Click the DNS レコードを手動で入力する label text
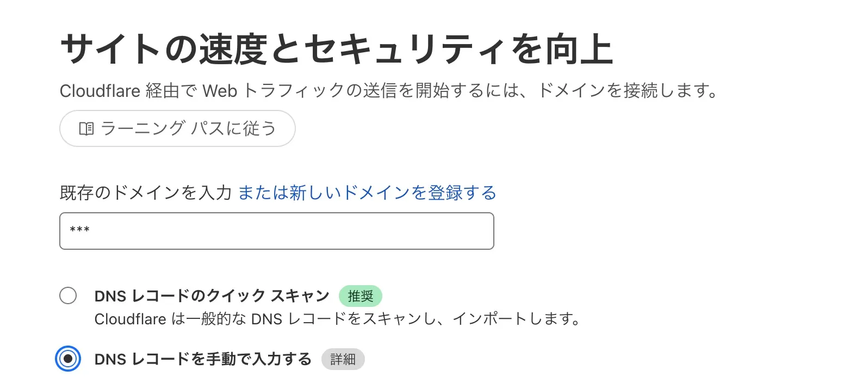This screenshot has width=868, height=382. [x=202, y=359]
